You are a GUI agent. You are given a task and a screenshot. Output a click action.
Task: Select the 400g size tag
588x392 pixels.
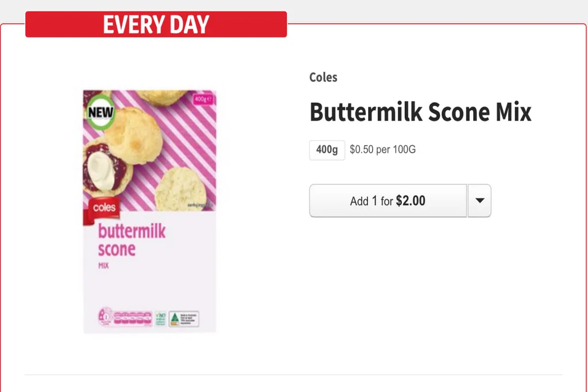(327, 150)
